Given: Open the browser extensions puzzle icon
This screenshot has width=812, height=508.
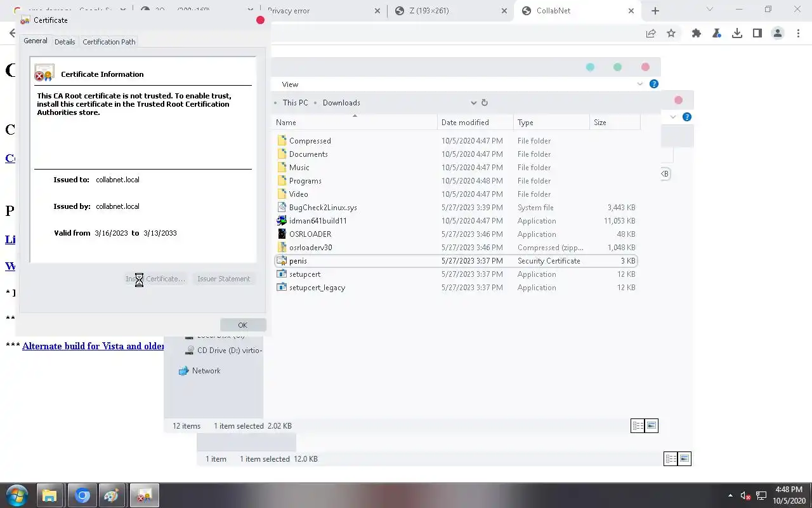Looking at the screenshot, I should click(x=697, y=34).
